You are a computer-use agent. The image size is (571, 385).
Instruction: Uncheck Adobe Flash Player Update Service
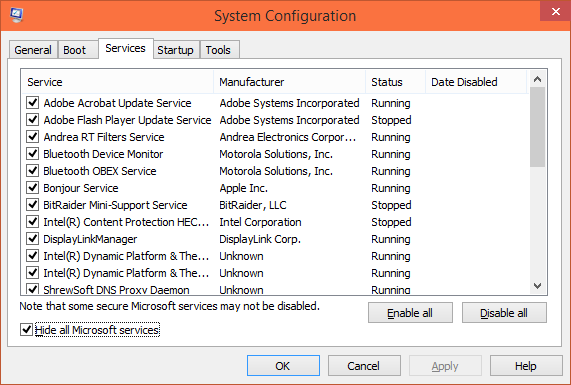(32, 119)
